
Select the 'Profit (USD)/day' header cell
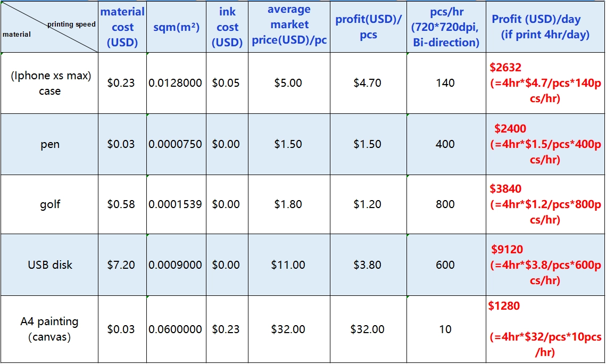(545, 27)
